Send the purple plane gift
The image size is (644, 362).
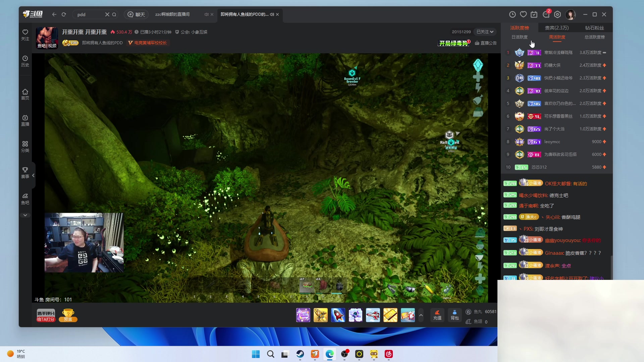356,315
